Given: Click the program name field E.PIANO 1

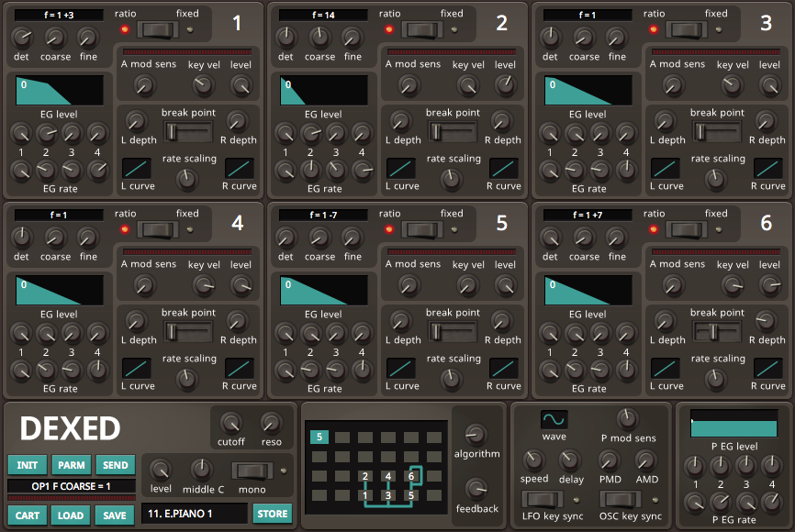Looking at the screenshot, I should coord(194,514).
